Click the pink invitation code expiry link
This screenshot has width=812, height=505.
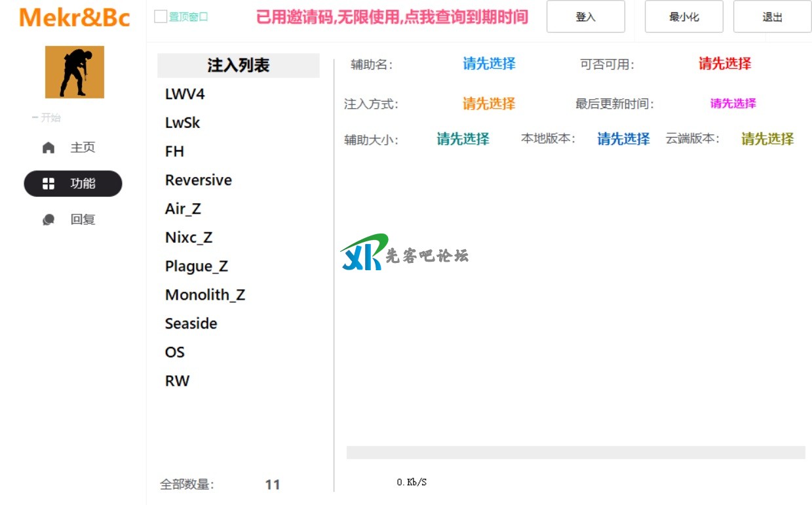pyautogui.click(x=391, y=17)
